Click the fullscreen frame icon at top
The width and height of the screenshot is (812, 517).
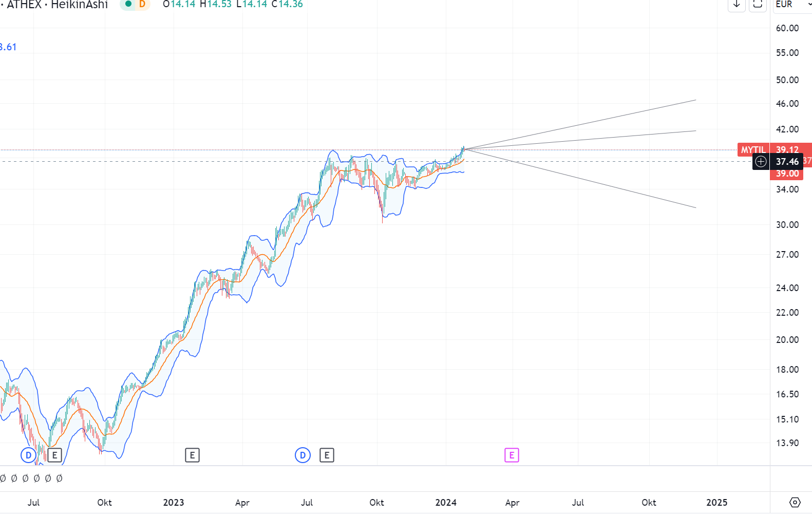tap(757, 5)
